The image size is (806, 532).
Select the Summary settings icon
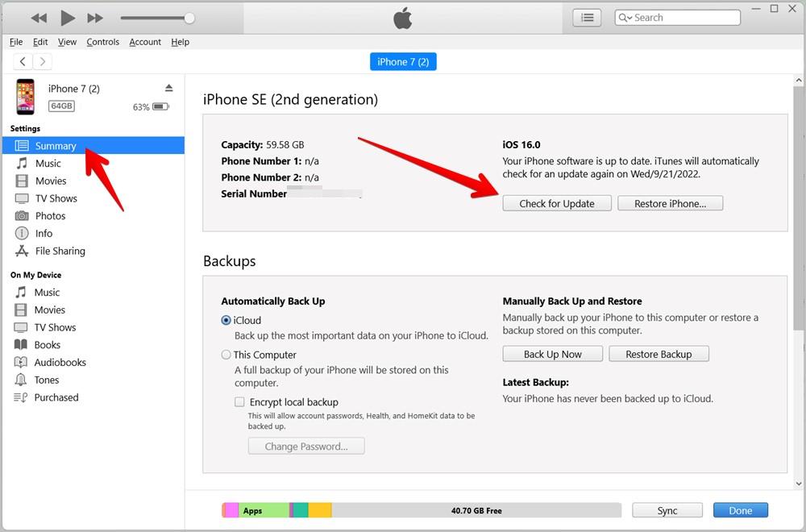point(22,145)
